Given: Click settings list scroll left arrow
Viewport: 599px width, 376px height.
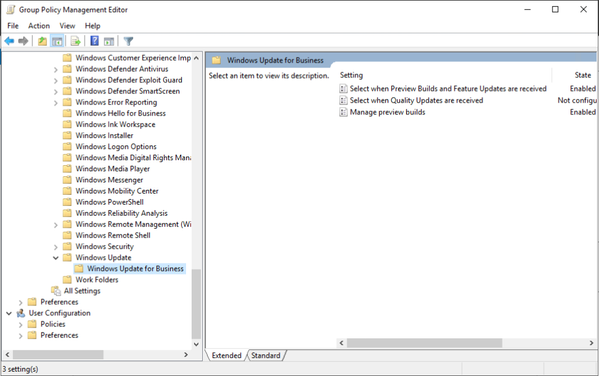Looking at the screenshot, I should pyautogui.click(x=342, y=343).
